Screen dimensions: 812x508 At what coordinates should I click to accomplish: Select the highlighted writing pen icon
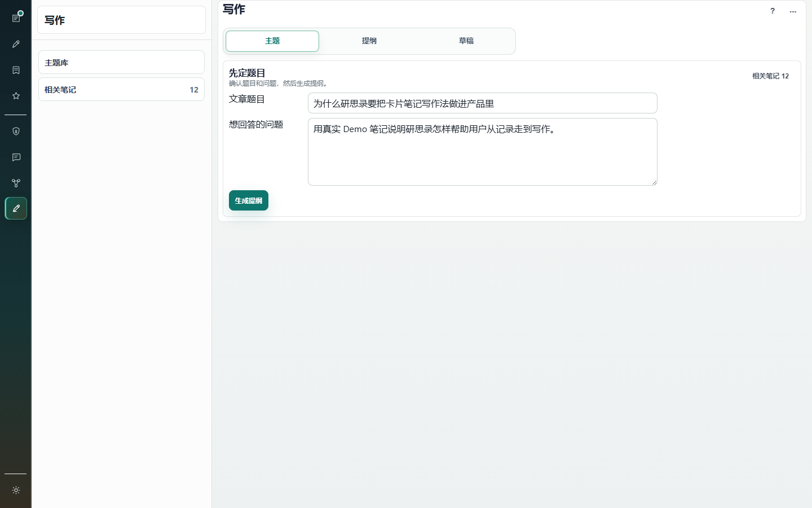pos(16,208)
